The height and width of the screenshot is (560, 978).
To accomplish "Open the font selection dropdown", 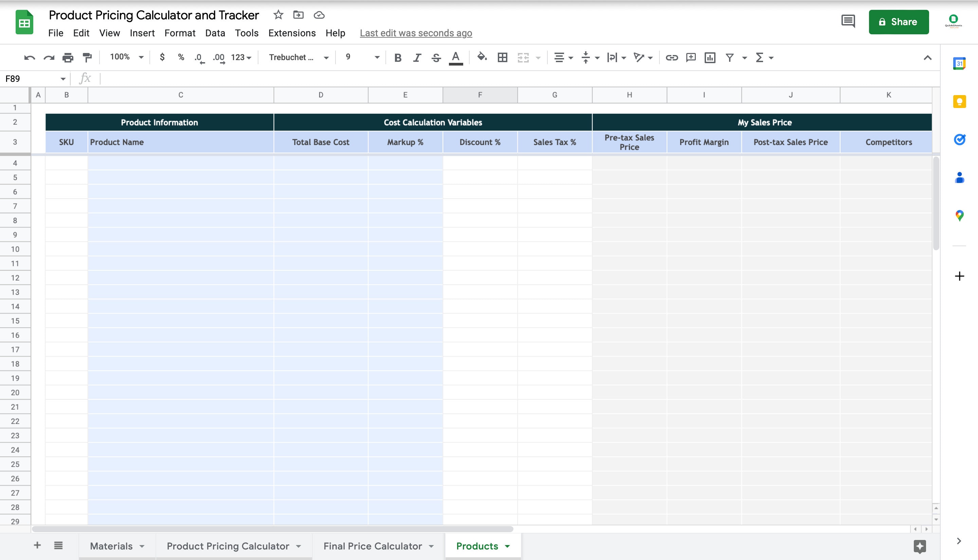I will pyautogui.click(x=298, y=57).
